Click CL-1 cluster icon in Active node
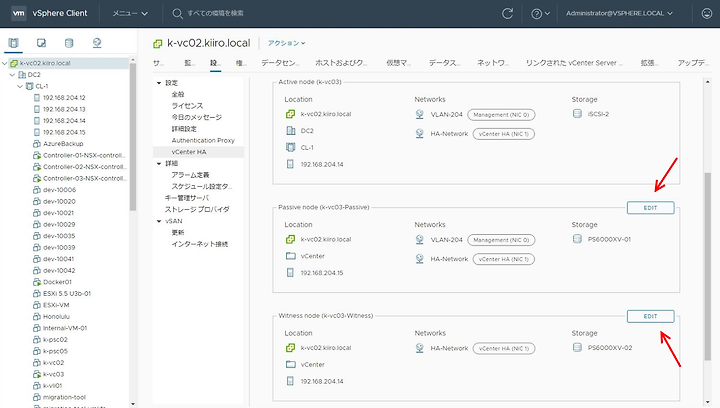Viewport: 720px width, 408px height. (291, 147)
